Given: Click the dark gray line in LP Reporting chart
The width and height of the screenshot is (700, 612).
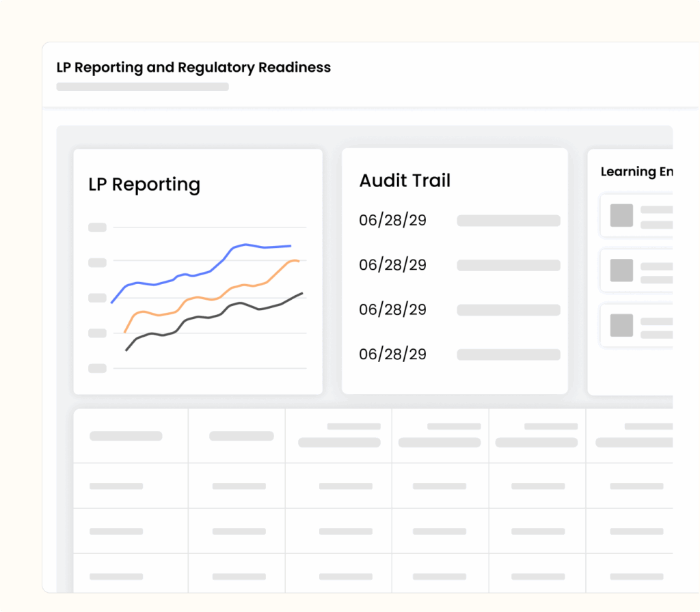Looking at the screenshot, I should pyautogui.click(x=205, y=318).
